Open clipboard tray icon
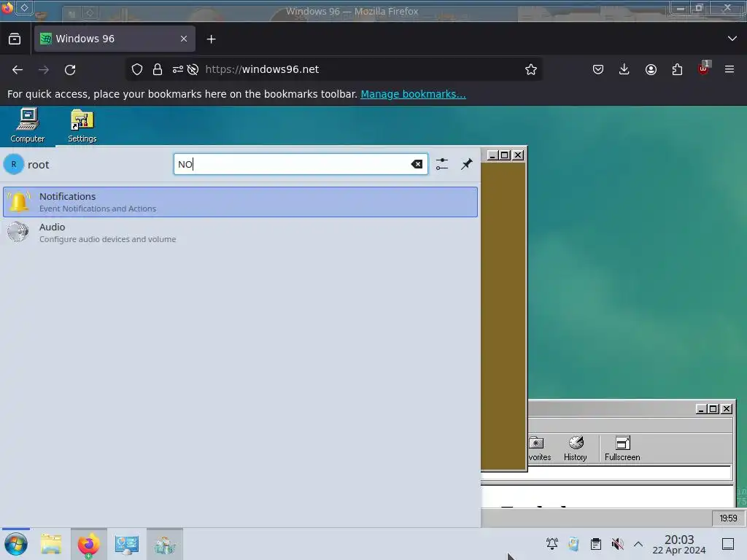Image resolution: width=747 pixels, height=560 pixels. tap(595, 544)
